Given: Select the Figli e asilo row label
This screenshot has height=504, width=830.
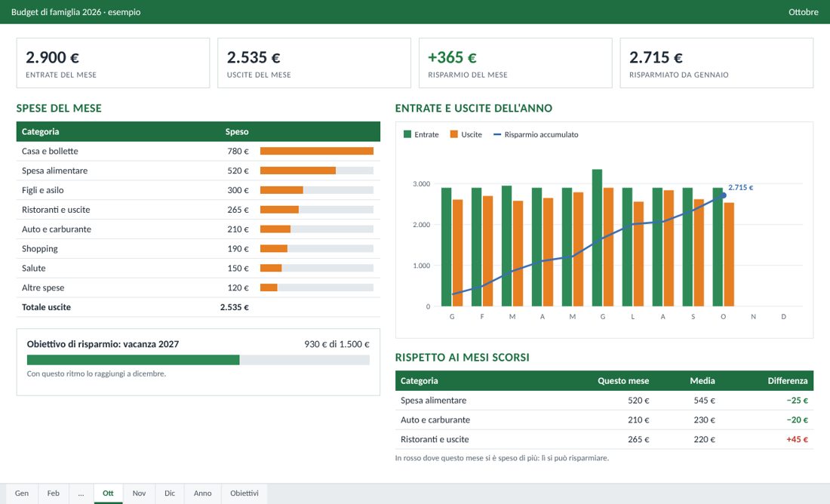Looking at the screenshot, I should coord(42,190).
